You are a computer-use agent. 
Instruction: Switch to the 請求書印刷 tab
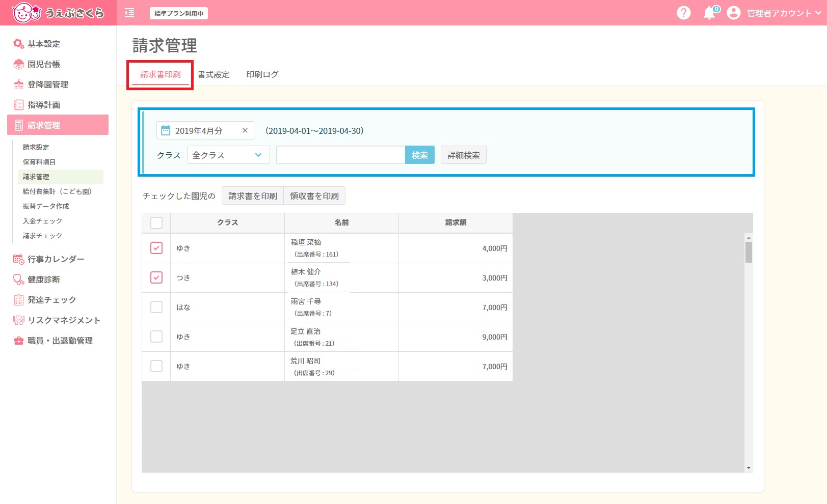pyautogui.click(x=161, y=74)
